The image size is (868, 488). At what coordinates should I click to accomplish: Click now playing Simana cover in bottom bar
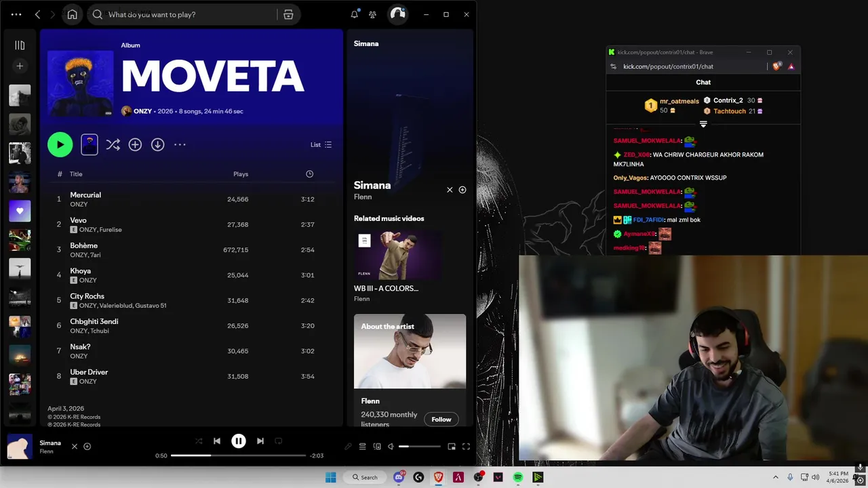coord(20,447)
